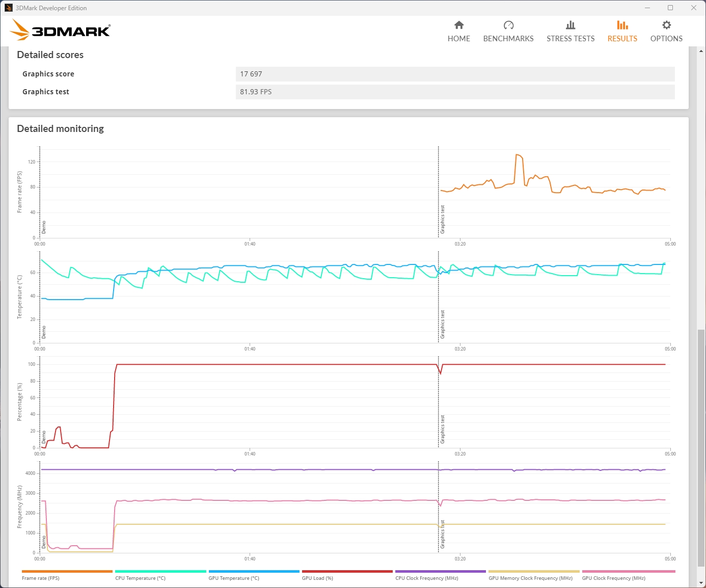Toggle the Frame rate (FPS) legend series
706x588 pixels.
(41, 578)
